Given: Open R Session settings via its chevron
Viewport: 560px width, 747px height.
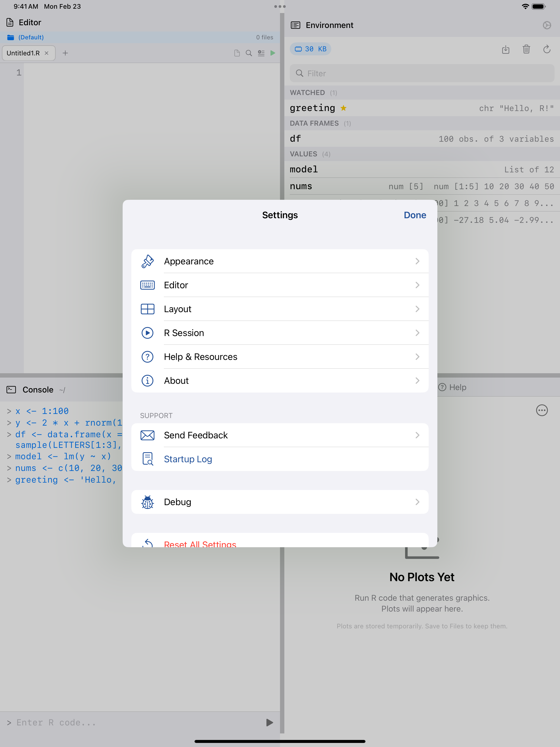Looking at the screenshot, I should click(x=418, y=333).
